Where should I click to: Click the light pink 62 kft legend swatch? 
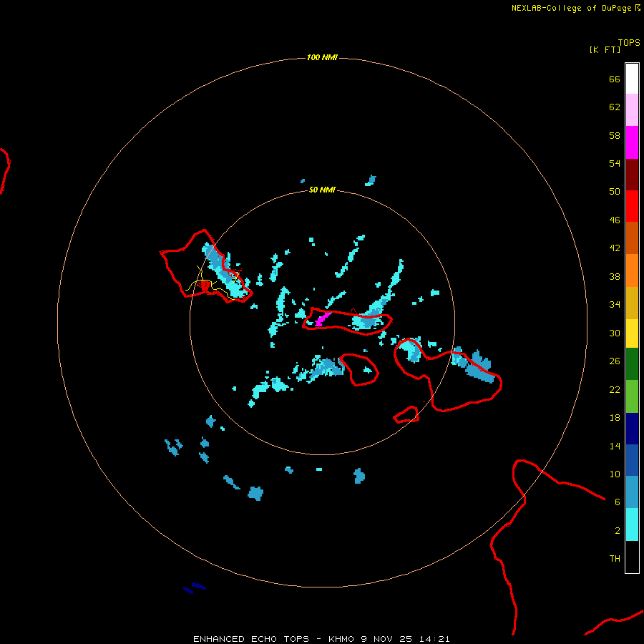pos(632,110)
